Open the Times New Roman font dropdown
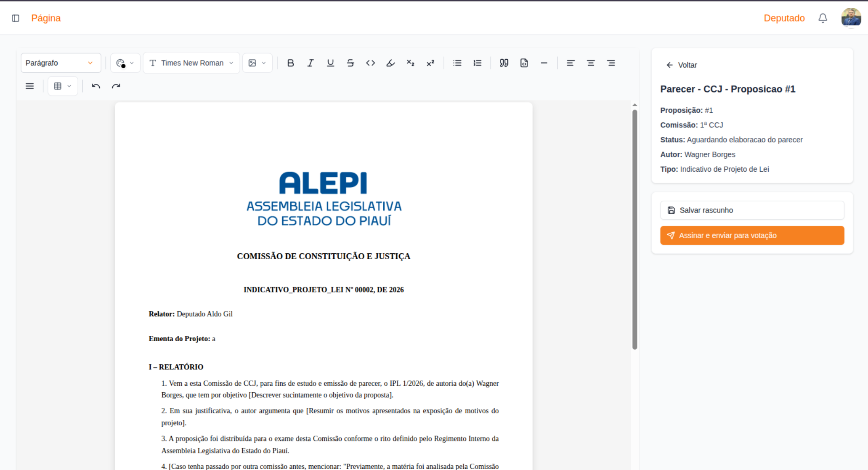This screenshot has height=470, width=868. [191, 63]
